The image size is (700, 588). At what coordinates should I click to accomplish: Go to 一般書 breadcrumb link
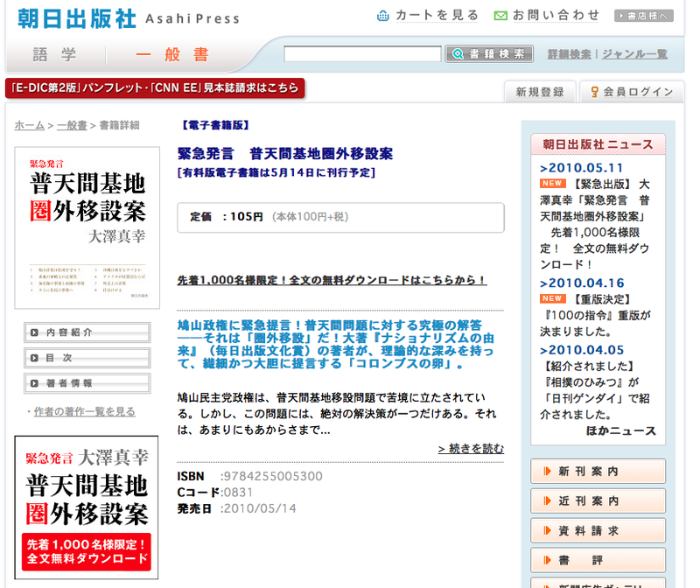point(72,125)
